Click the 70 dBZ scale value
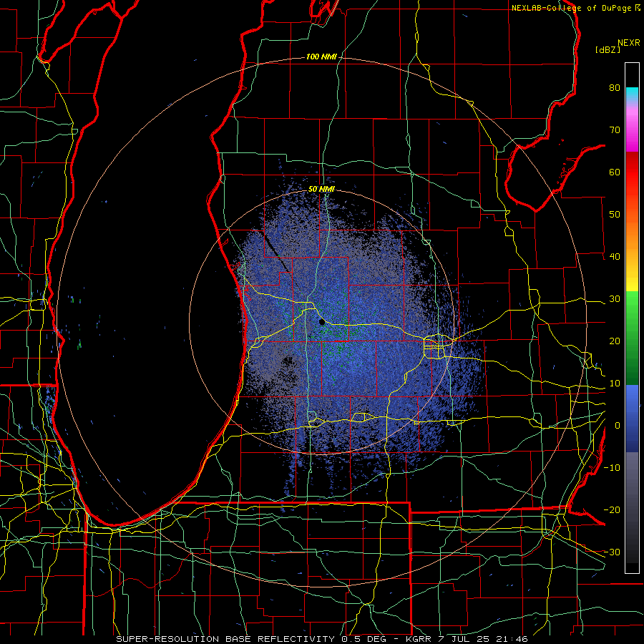 (615, 130)
